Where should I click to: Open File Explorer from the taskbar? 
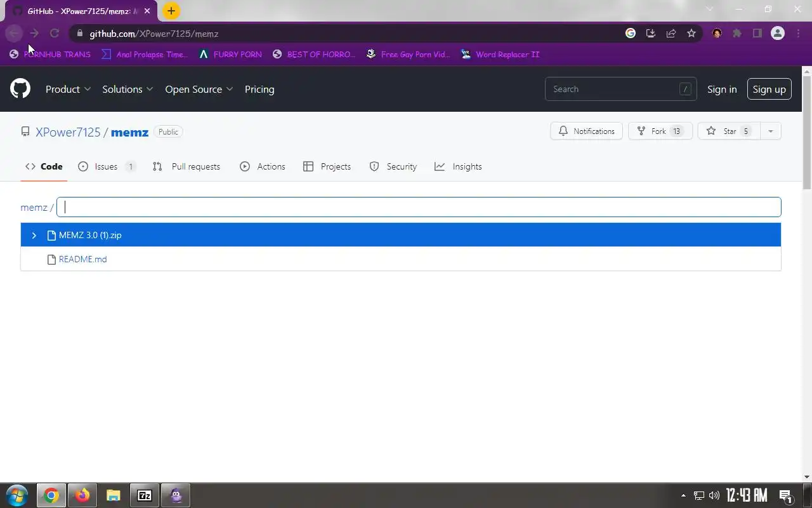click(x=114, y=495)
